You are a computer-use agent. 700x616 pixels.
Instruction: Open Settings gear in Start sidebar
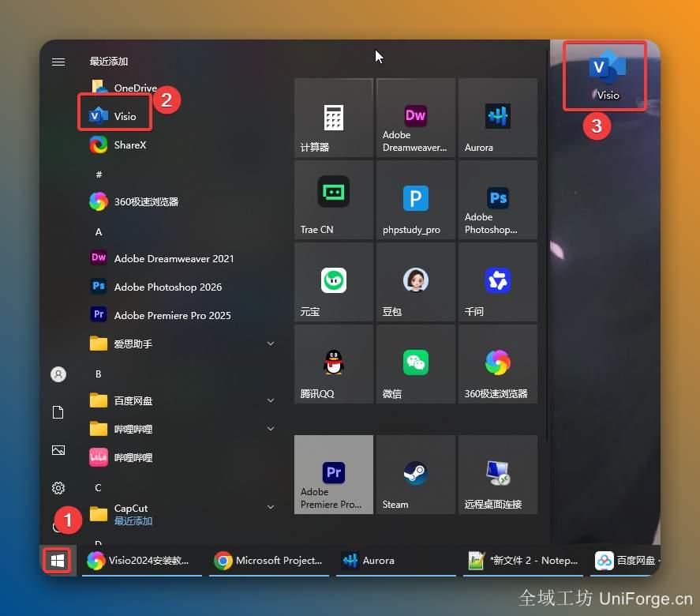[58, 488]
